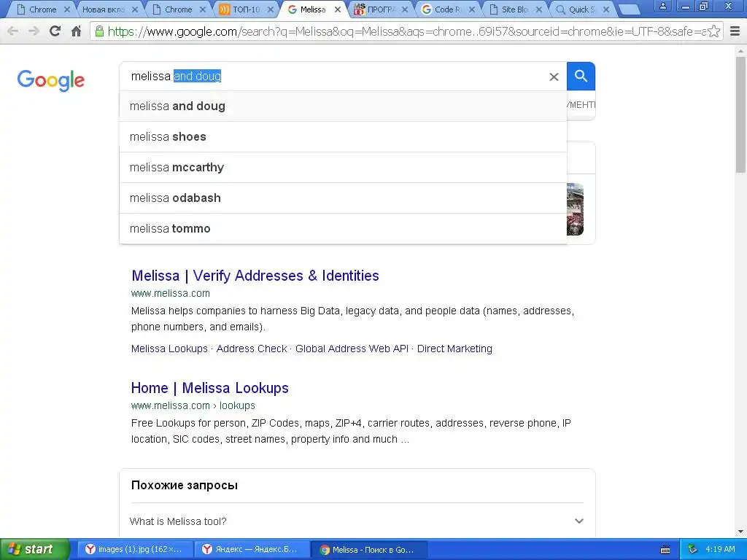Open the Global Address Web API sitelink
Image resolution: width=747 pixels, height=560 pixels.
coord(352,349)
